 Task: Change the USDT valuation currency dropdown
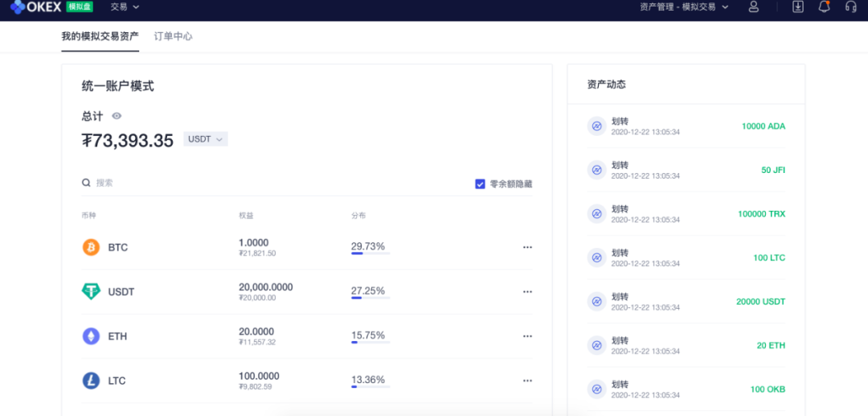[x=206, y=139]
